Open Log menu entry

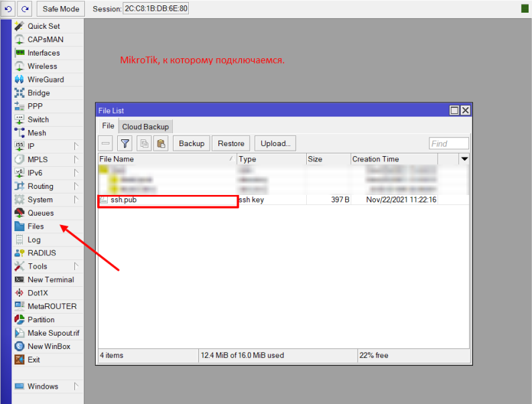(48, 239)
